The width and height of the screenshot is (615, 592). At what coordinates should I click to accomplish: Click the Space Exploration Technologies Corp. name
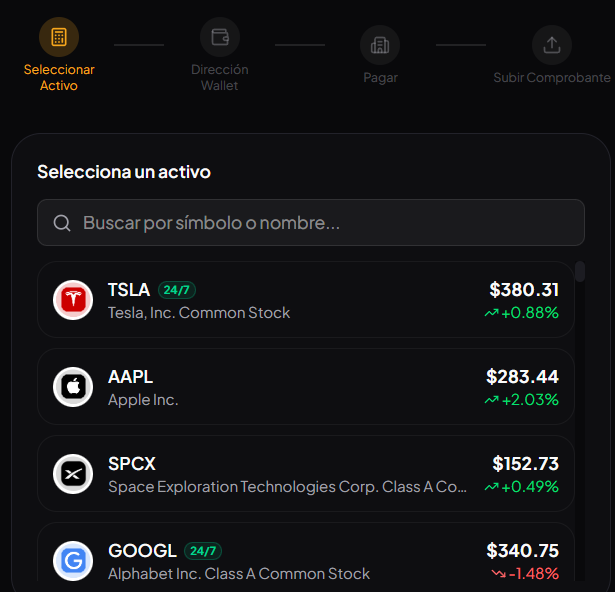click(x=287, y=487)
